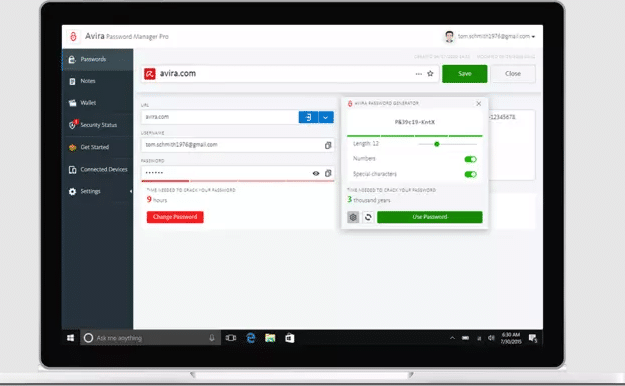
Task: Click the network icon in system tray
Action: click(479, 338)
